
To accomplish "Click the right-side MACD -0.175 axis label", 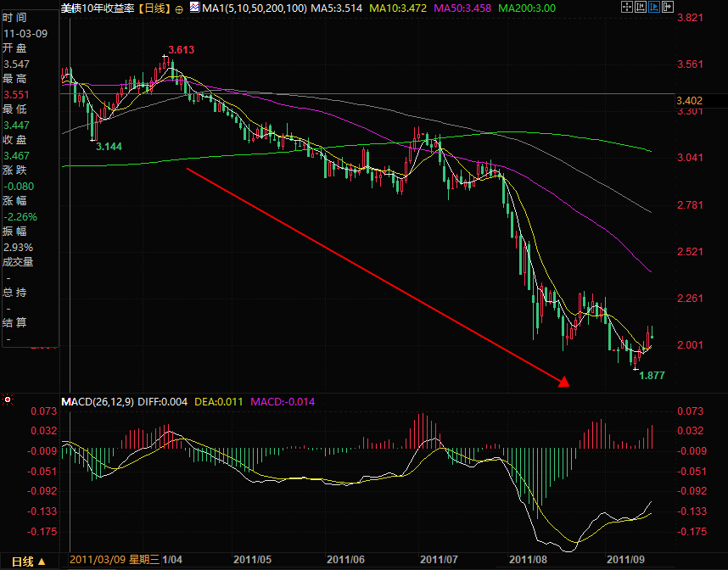I will (x=691, y=532).
